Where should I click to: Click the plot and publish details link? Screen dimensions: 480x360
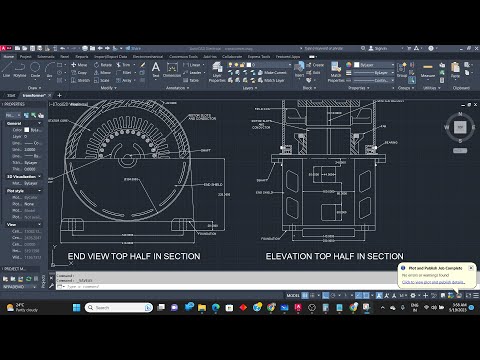(433, 282)
